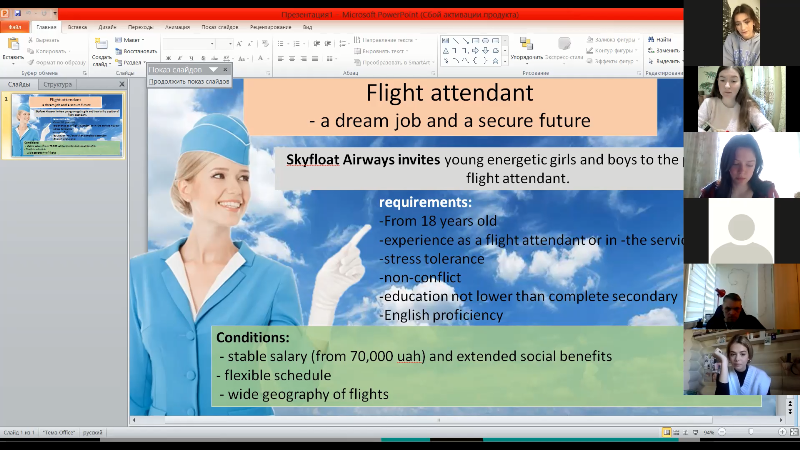The height and width of the screenshot is (450, 800).
Task: Switch to Структура (Outline) pane tab
Action: coord(57,85)
